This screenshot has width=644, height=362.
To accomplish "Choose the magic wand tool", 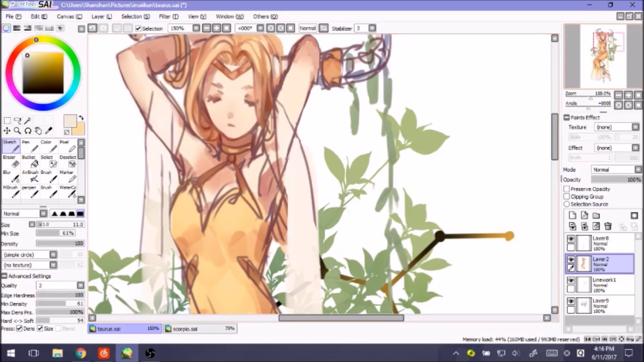I will click(28, 120).
